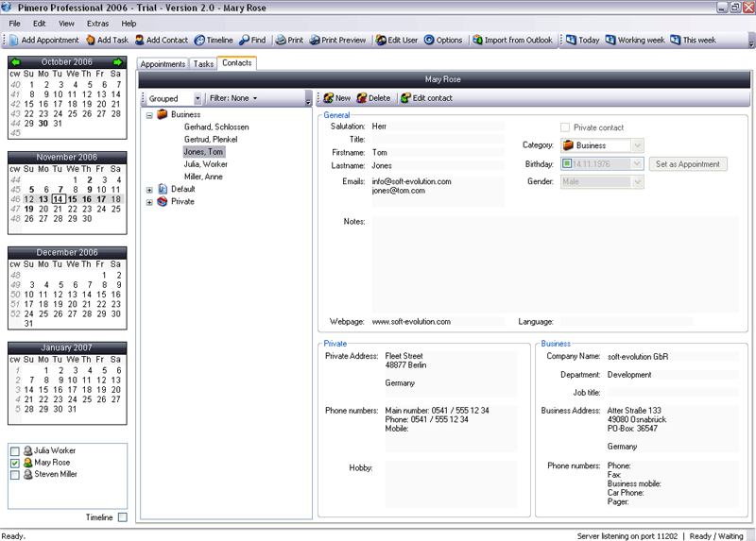Viewport: 756px width, 541px height.
Task: Open the File menu
Action: (14, 24)
